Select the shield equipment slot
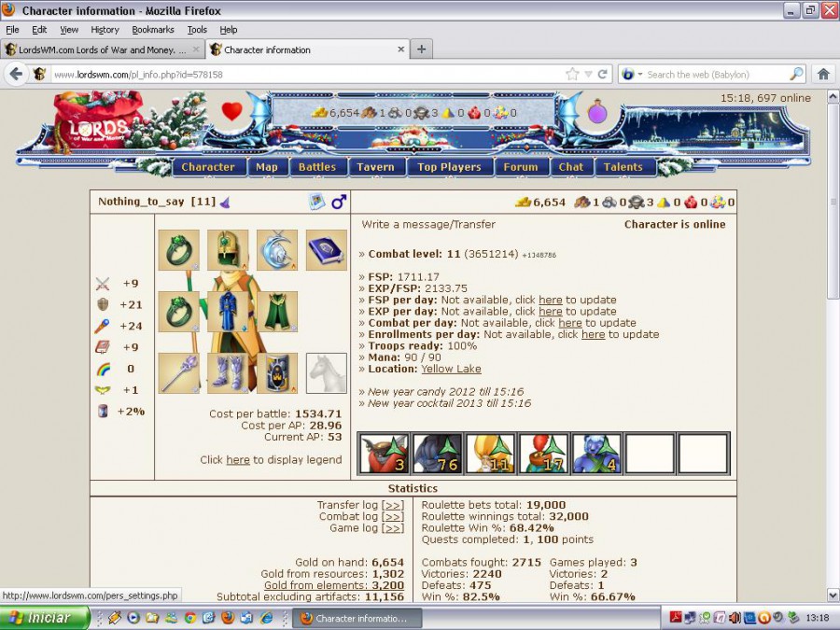 tap(277, 373)
